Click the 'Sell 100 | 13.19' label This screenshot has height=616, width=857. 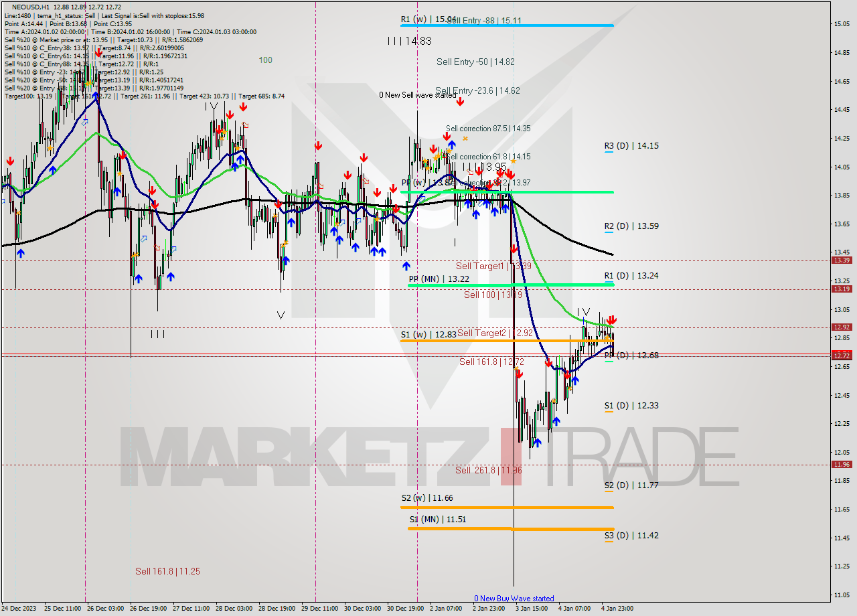[x=493, y=295]
